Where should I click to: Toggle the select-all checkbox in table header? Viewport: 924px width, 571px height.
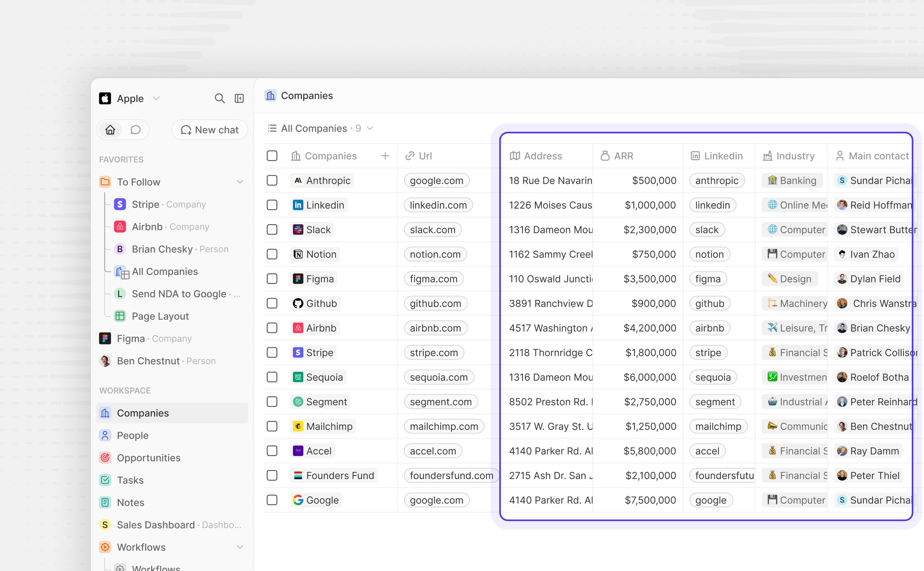click(272, 156)
